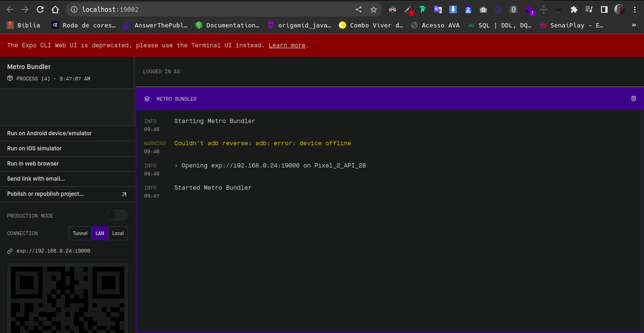Viewport: 644px width, 333px height.
Task: Click the link icon beside exp:// URL
Action: coord(10,251)
